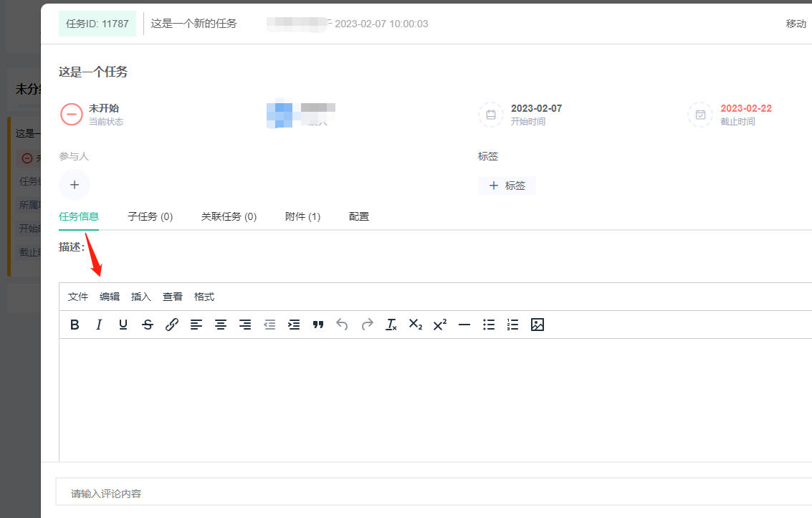Insert a hyperlink using link icon
The height and width of the screenshot is (518, 812).
pyautogui.click(x=172, y=325)
